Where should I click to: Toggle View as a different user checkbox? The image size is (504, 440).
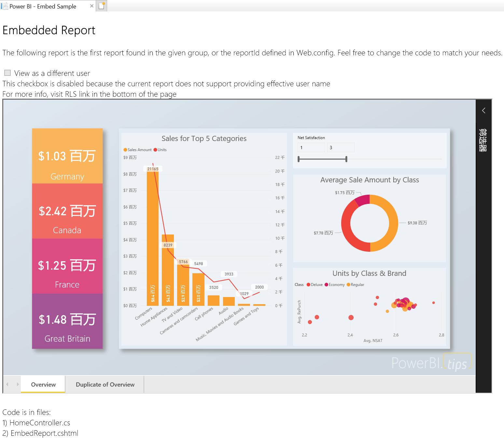(7, 73)
